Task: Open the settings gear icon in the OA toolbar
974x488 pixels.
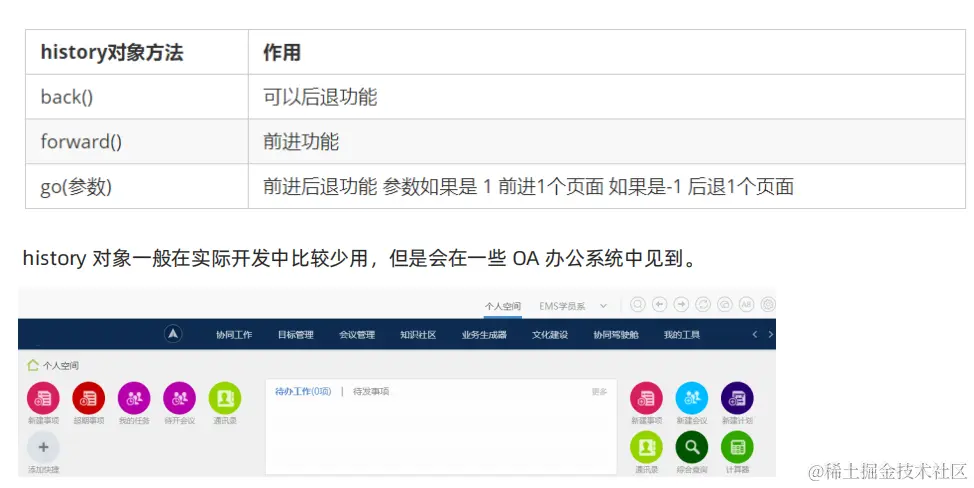Action: [x=768, y=304]
